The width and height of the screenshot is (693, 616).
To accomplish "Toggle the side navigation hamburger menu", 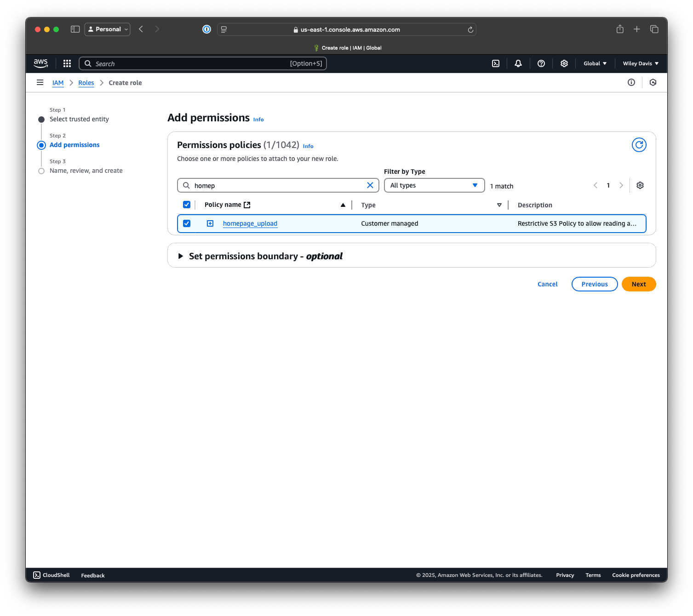I will (x=40, y=83).
